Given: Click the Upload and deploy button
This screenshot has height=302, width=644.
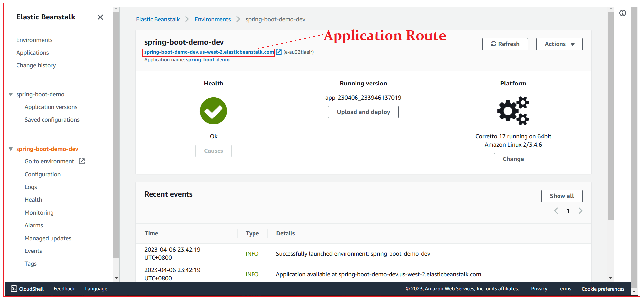Looking at the screenshot, I should 363,112.
